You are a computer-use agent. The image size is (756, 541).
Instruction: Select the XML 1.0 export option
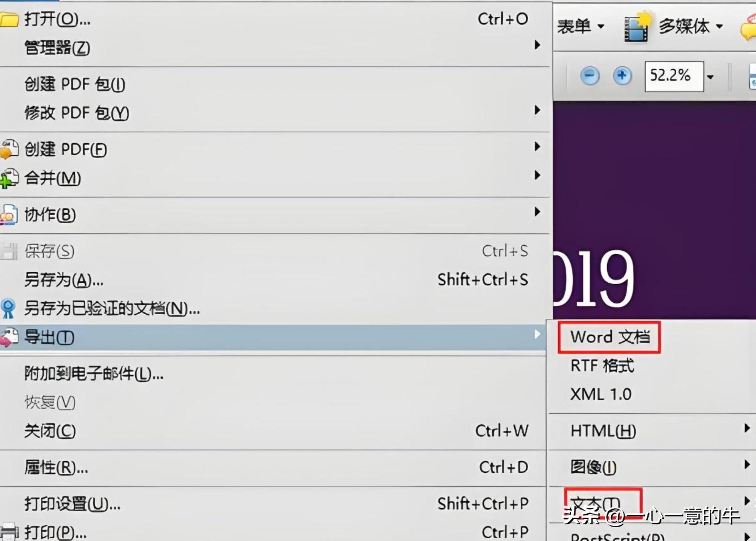point(600,394)
